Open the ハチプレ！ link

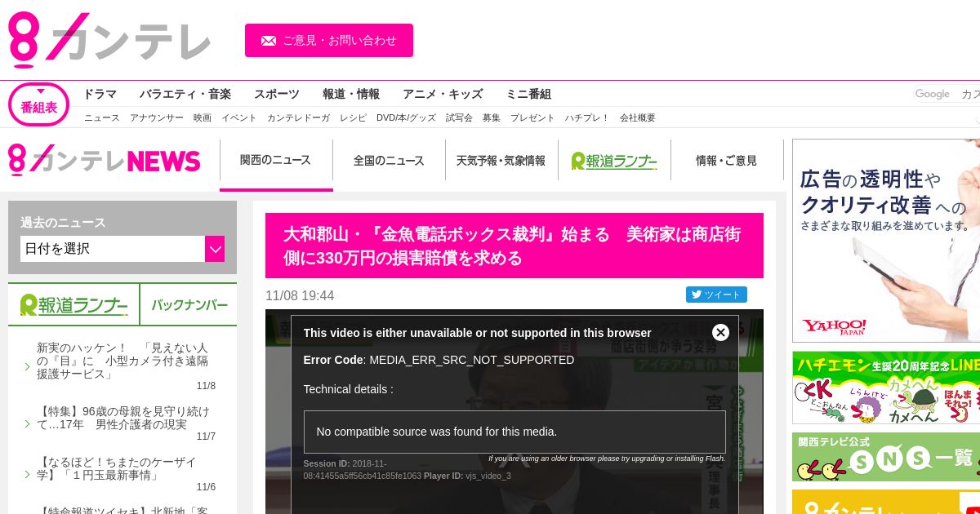[587, 117]
